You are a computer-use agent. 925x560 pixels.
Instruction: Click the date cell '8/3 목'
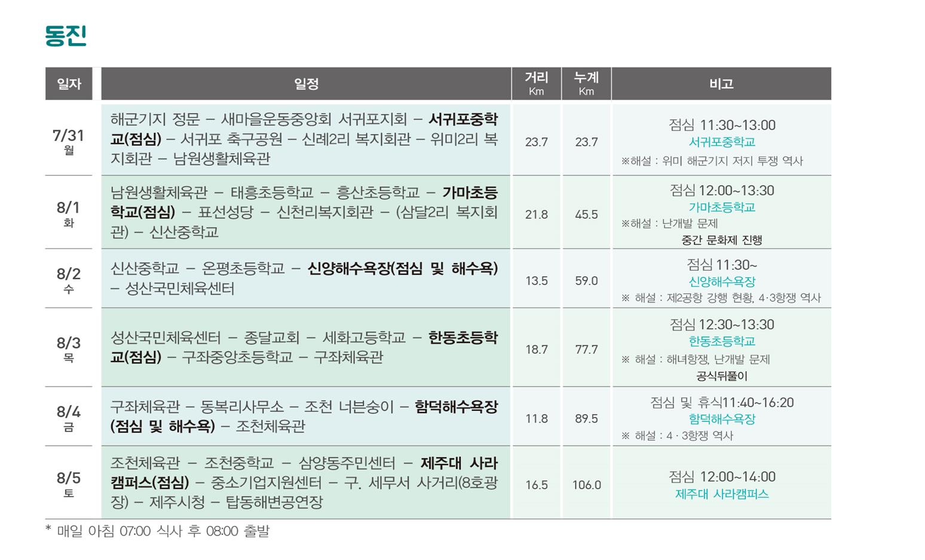point(69,349)
